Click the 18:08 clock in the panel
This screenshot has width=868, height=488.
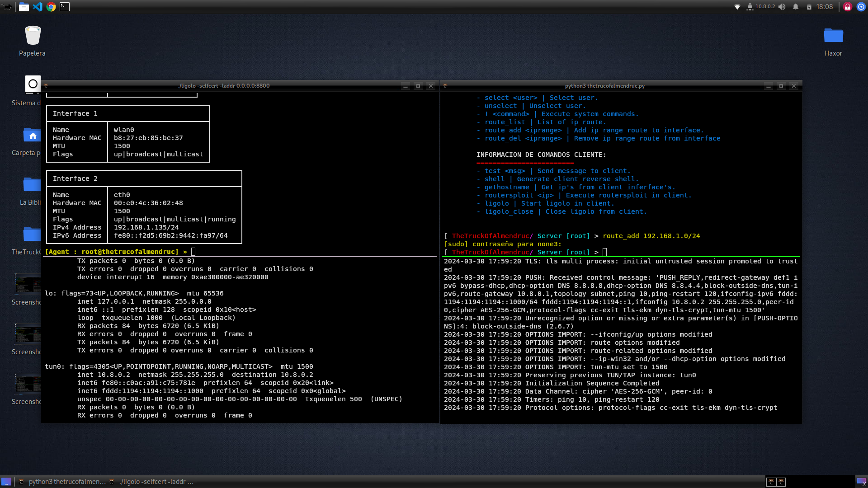point(825,7)
